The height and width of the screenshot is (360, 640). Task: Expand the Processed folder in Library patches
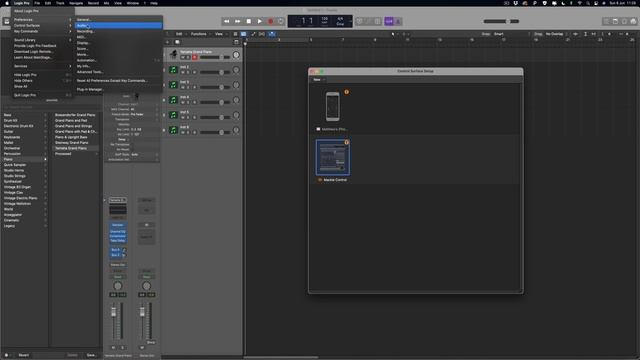(x=76, y=154)
